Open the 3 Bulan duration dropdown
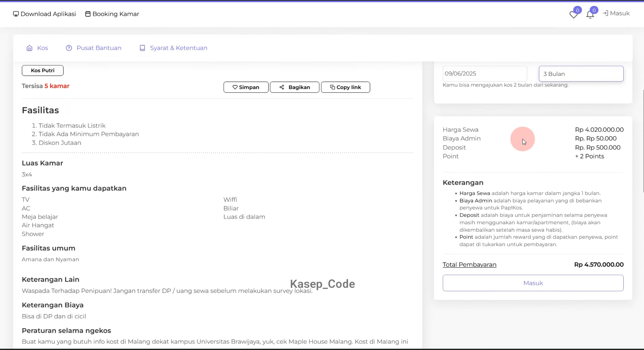The image size is (644, 350). (581, 74)
